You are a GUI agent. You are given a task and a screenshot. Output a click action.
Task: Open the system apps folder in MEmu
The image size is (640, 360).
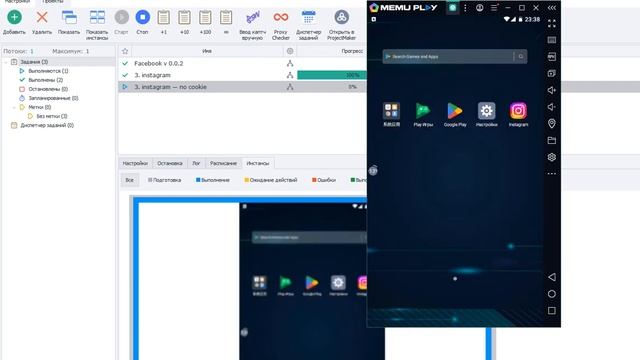[x=391, y=111]
